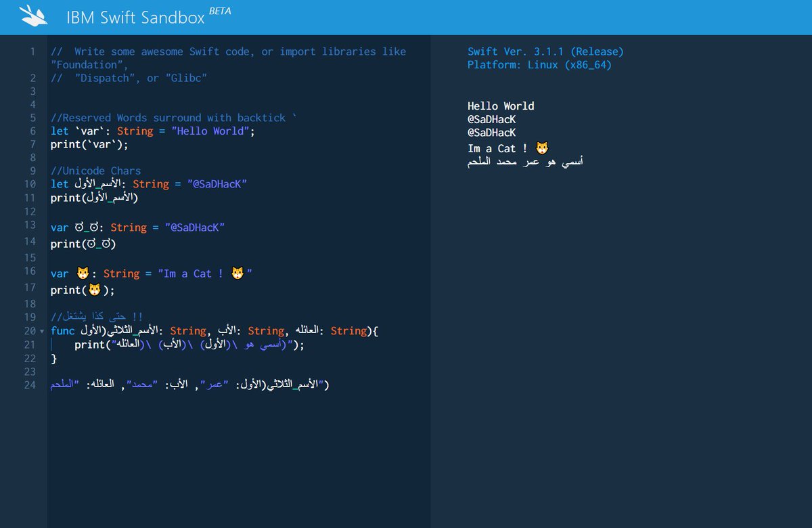Click the "@SaDHacK" string on line 13
Image resolution: width=812 pixels, height=528 pixels.
[x=195, y=227]
